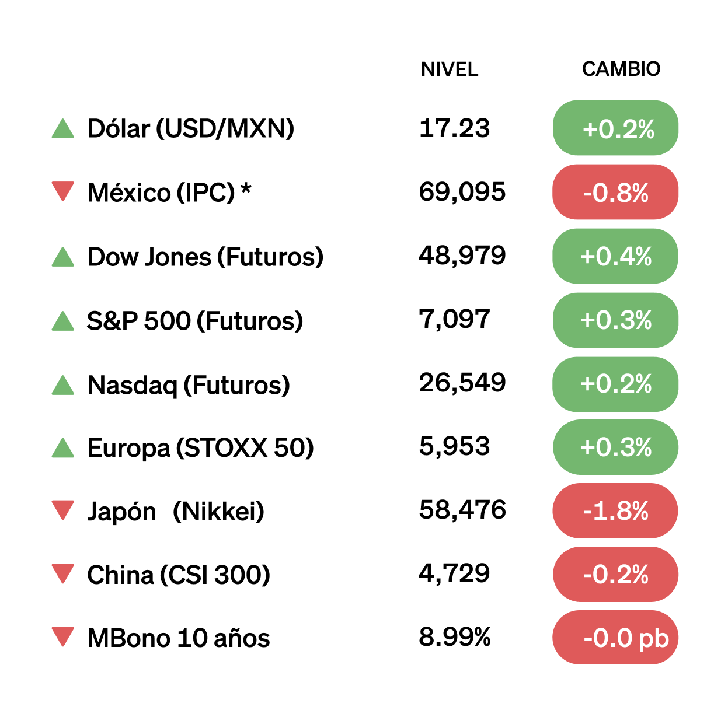Image resolution: width=728 pixels, height=710 pixels.
Task: Click the red -0.8% badge for México
Action: (x=615, y=193)
